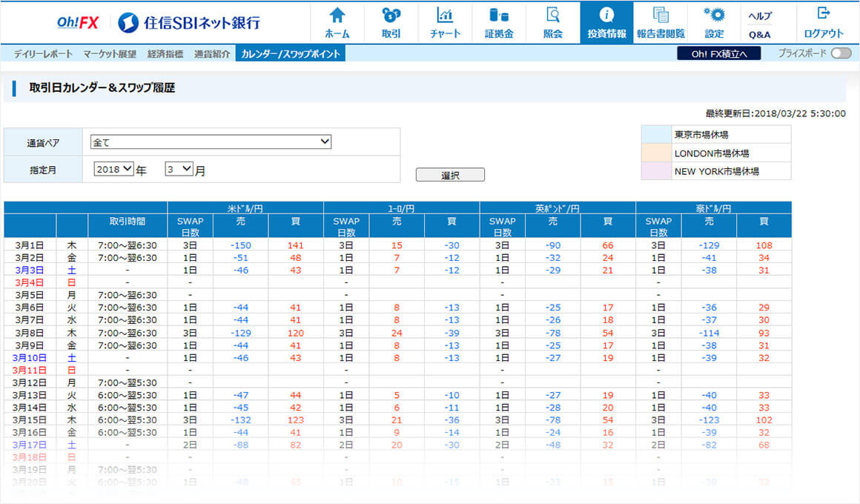Click AUD/JPY buy value 108
This screenshot has height=504, width=860.
764,245
